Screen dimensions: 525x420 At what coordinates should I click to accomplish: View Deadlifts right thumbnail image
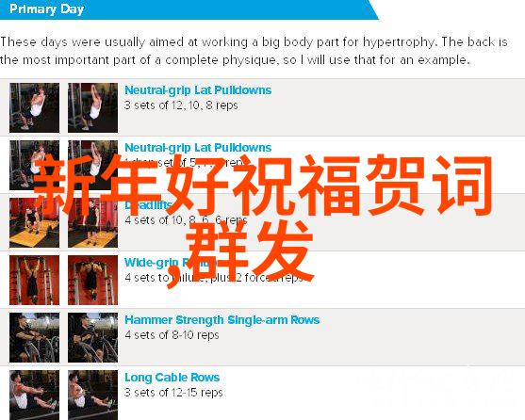92,222
